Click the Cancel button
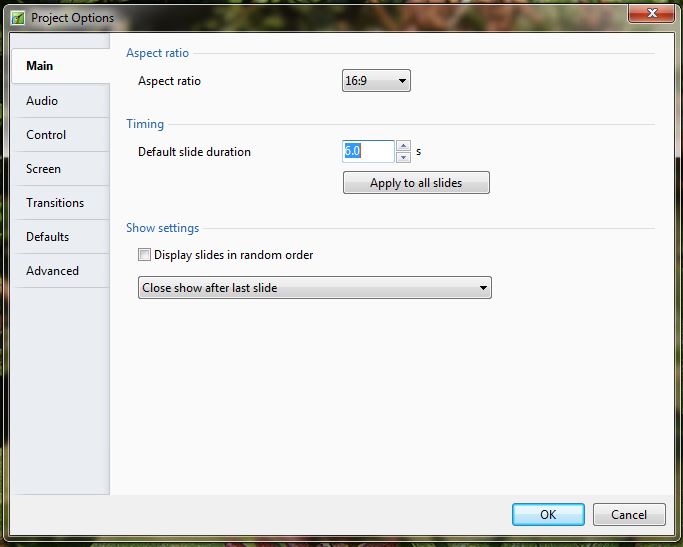 click(x=628, y=514)
